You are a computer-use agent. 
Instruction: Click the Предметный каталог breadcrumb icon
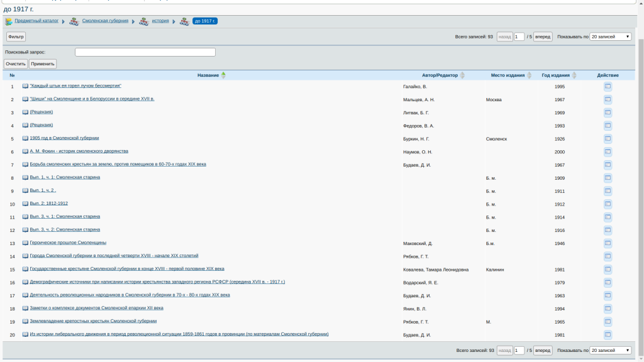(9, 21)
